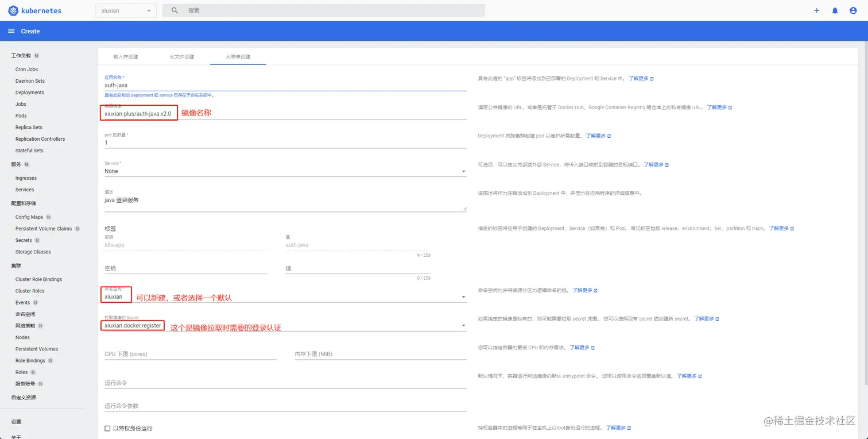
Task: Open Cluster Role Bindings in sidebar
Action: 38,279
